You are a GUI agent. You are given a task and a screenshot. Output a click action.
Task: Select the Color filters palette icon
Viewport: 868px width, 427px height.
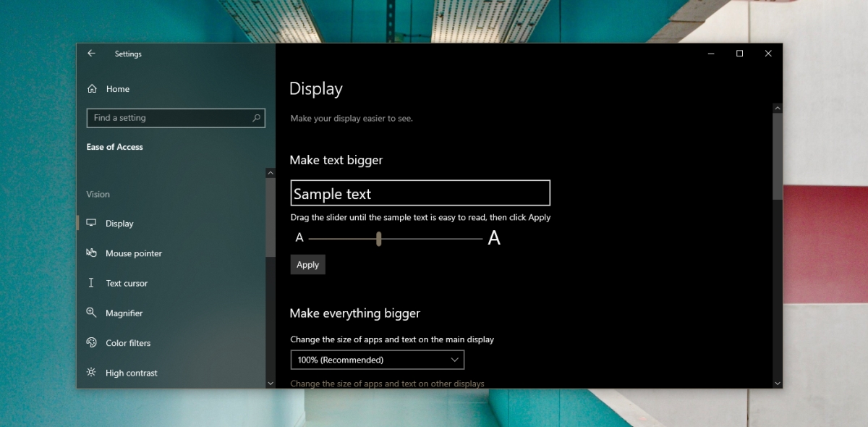91,343
